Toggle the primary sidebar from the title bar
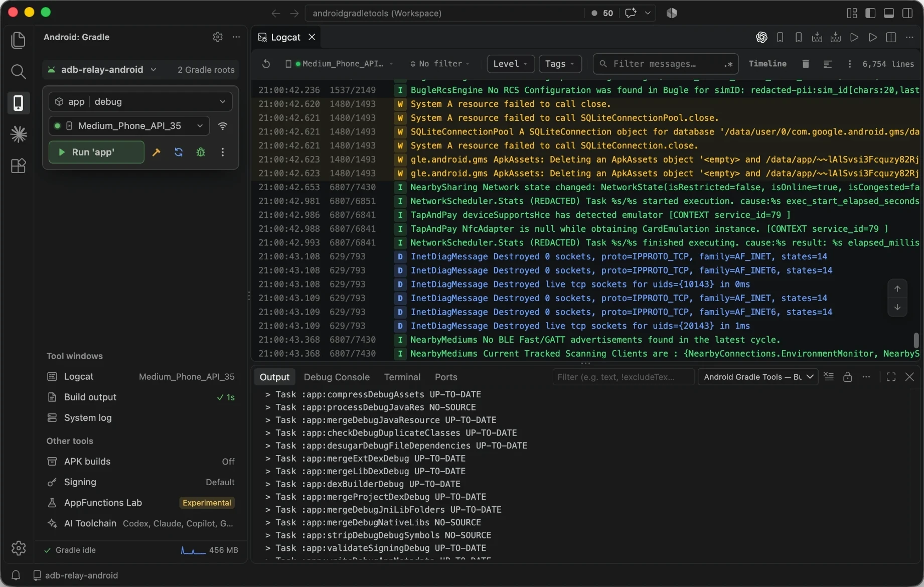The image size is (924, 587). [870, 13]
